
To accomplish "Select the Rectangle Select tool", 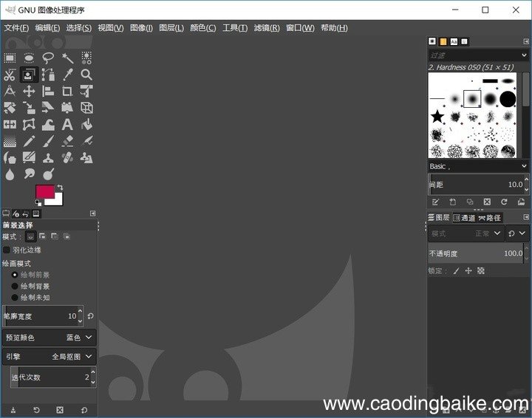I will click(x=10, y=58).
